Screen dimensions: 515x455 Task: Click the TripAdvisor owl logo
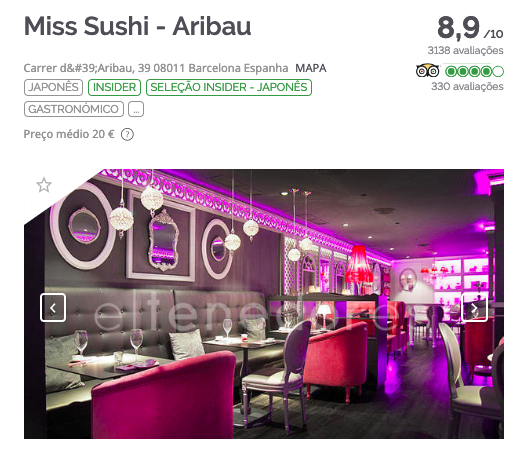pos(428,71)
